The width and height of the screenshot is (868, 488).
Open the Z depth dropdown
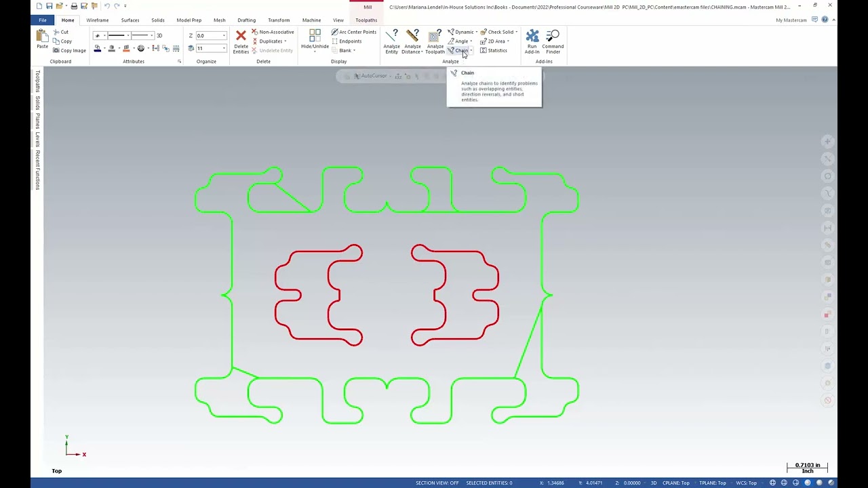tap(224, 35)
